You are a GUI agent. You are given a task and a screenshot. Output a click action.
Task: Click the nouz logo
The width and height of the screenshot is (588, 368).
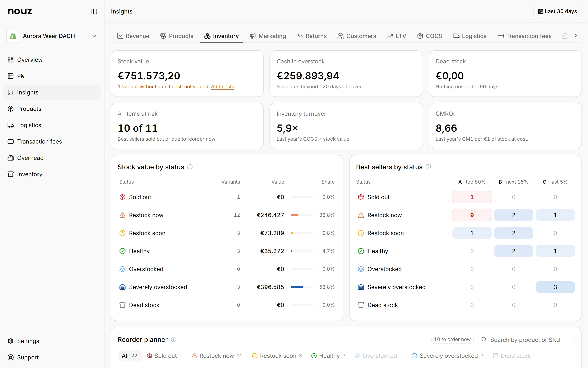tap(20, 11)
